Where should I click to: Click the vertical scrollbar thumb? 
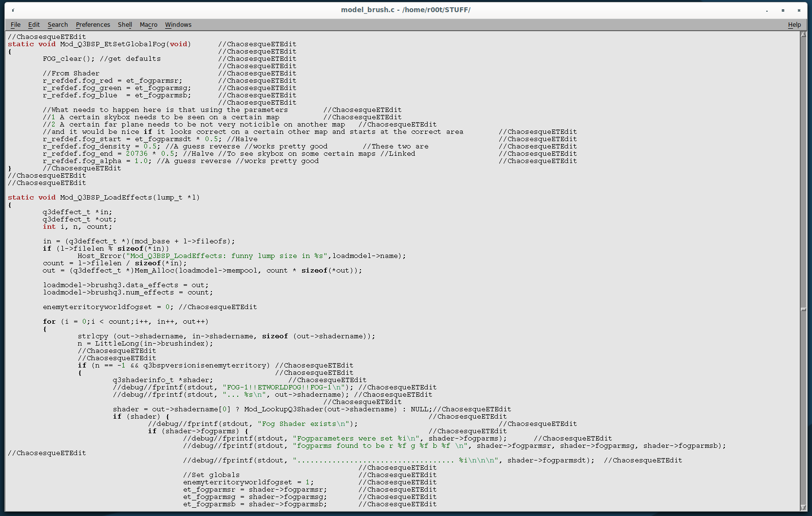[x=803, y=310]
